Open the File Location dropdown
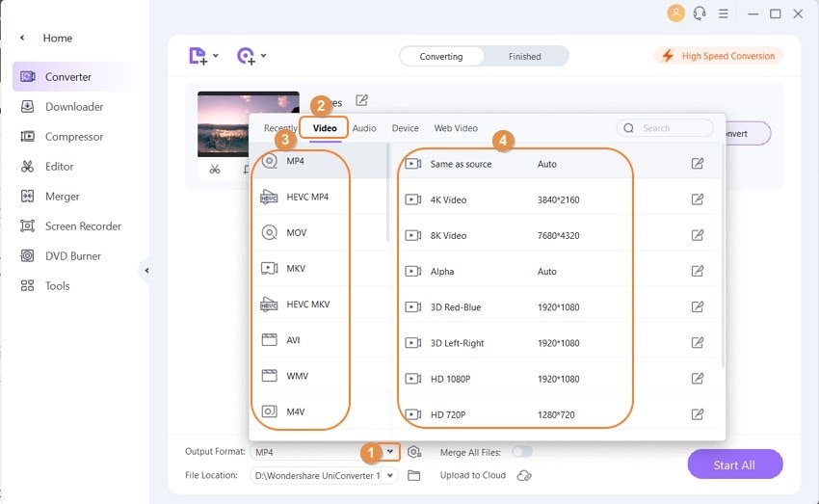This screenshot has height=504, width=819. [389, 475]
